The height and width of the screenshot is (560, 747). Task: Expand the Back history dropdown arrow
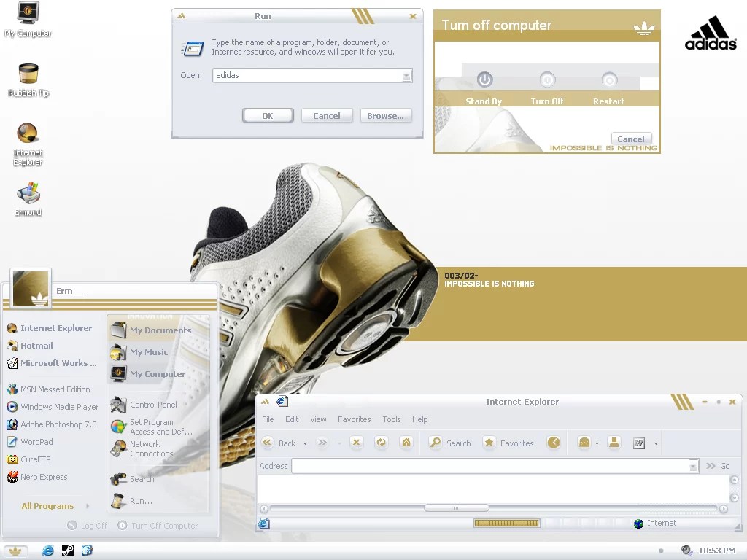tap(306, 443)
